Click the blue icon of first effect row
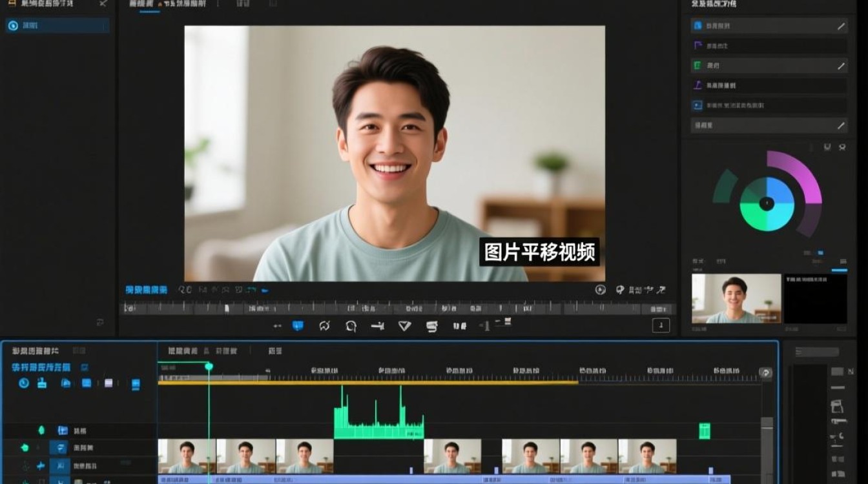The image size is (868, 484). [x=697, y=26]
